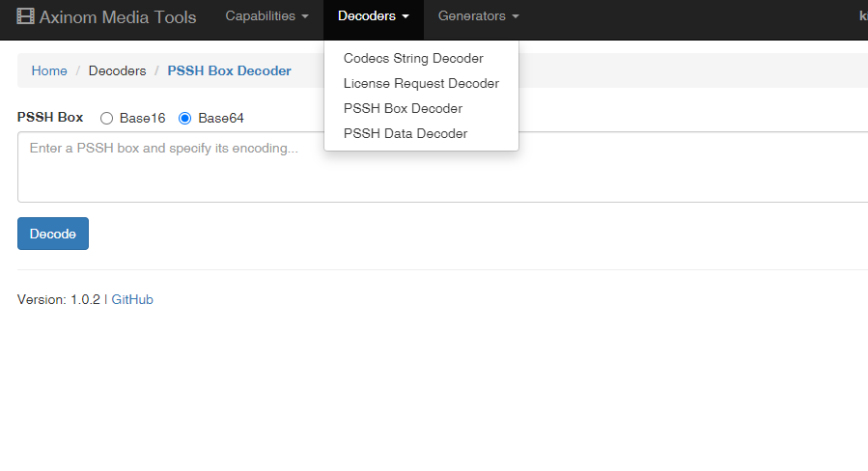868x471 pixels.
Task: Pick PSSH Data Decoder menu item
Action: tap(406, 134)
